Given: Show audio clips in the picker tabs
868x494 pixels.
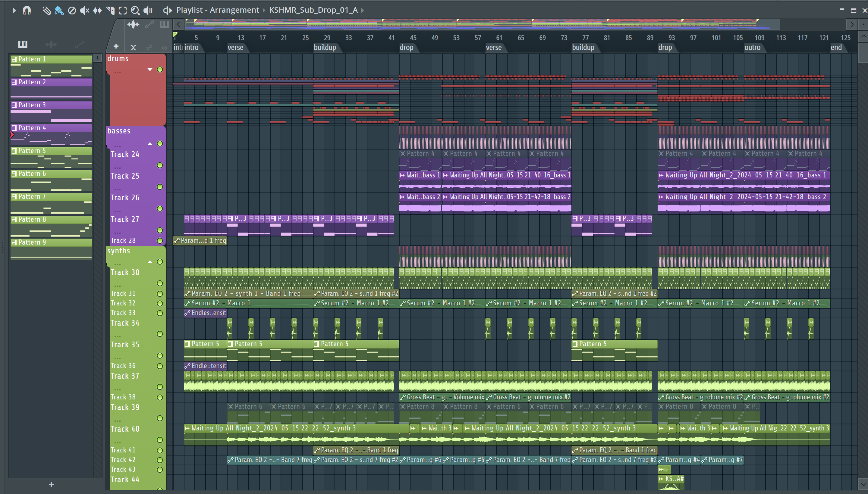Looking at the screenshot, I should point(51,44).
